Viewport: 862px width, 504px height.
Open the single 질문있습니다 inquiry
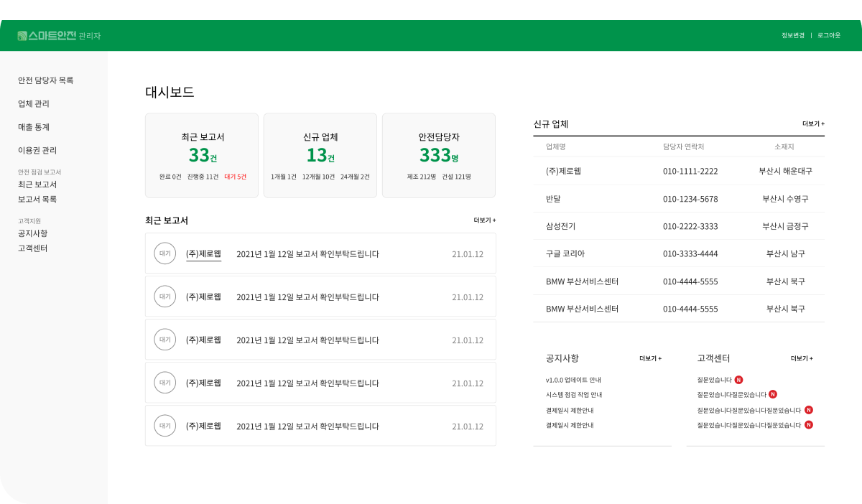point(714,380)
